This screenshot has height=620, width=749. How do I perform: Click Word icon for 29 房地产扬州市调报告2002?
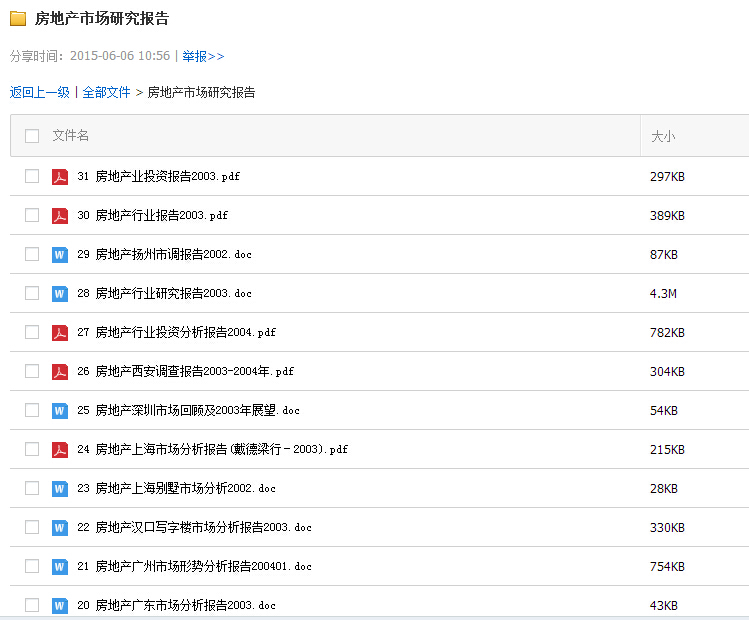coord(60,255)
